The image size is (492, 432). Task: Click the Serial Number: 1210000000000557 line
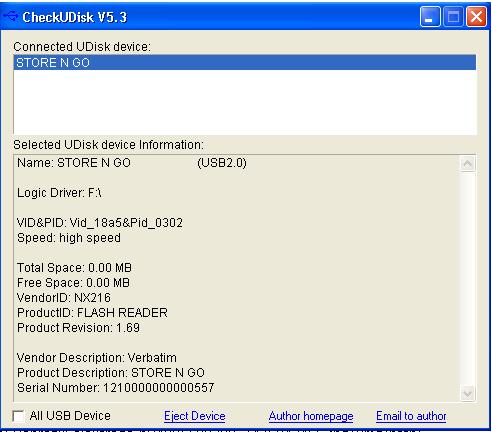(x=115, y=388)
